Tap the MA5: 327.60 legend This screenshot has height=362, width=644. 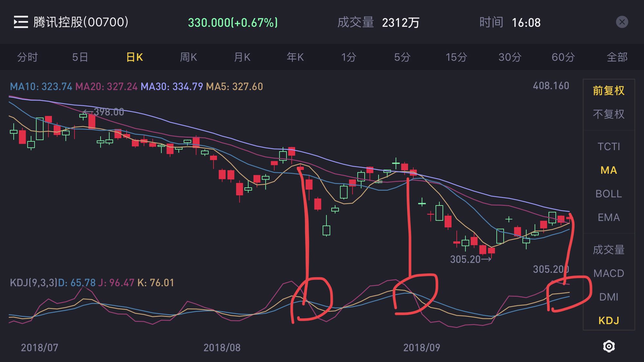click(x=234, y=87)
